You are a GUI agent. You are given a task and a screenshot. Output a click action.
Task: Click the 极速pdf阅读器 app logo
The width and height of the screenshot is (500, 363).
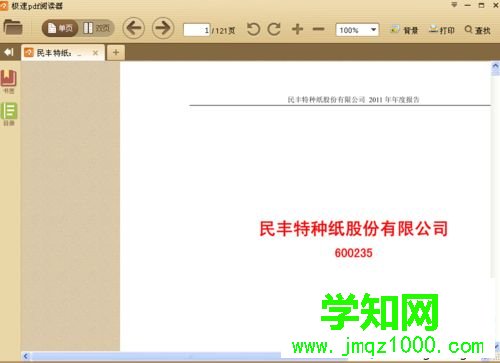pos(4,6)
